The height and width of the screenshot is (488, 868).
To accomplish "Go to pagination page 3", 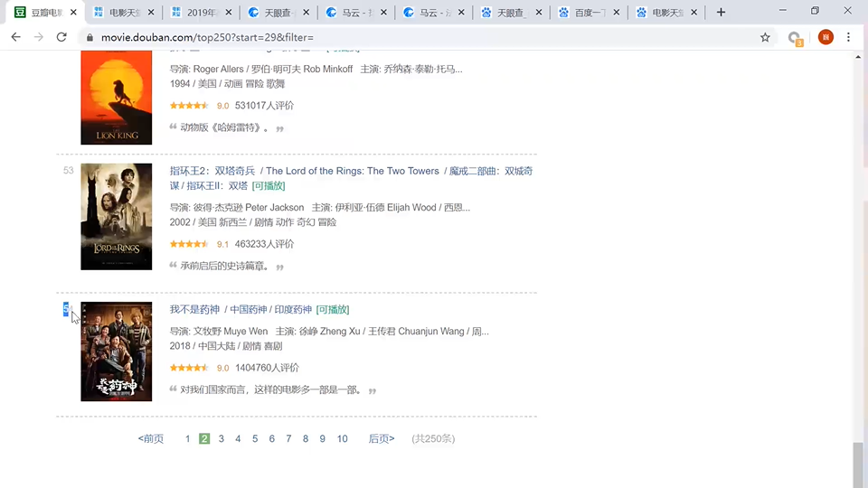I will tap(222, 439).
